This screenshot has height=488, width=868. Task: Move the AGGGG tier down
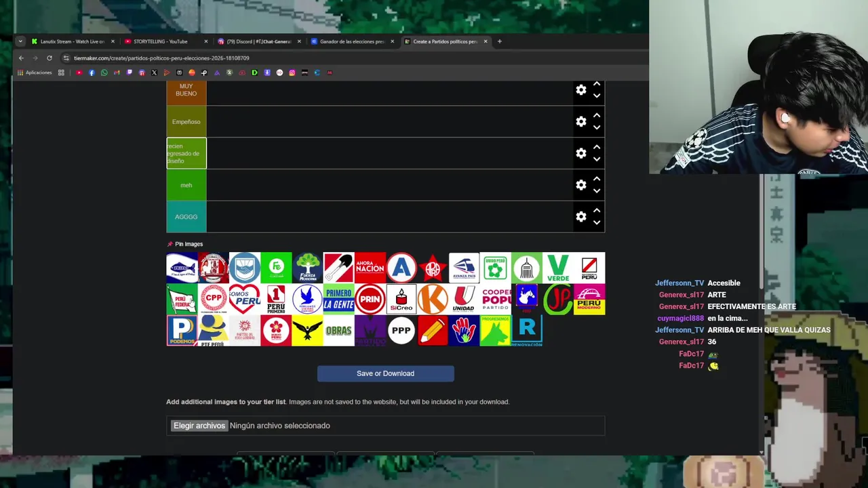click(597, 222)
